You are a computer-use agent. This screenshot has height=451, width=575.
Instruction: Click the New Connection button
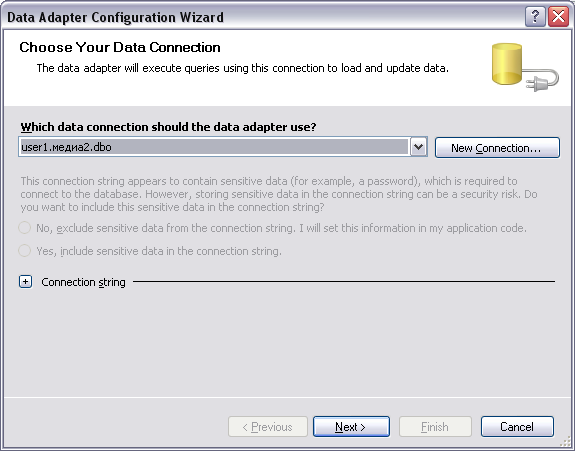coord(497,148)
